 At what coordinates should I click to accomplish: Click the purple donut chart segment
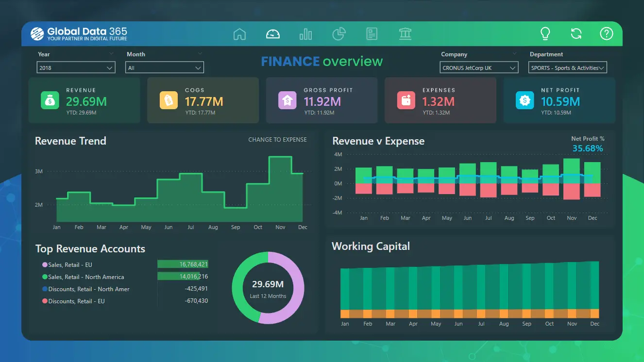coord(298,289)
